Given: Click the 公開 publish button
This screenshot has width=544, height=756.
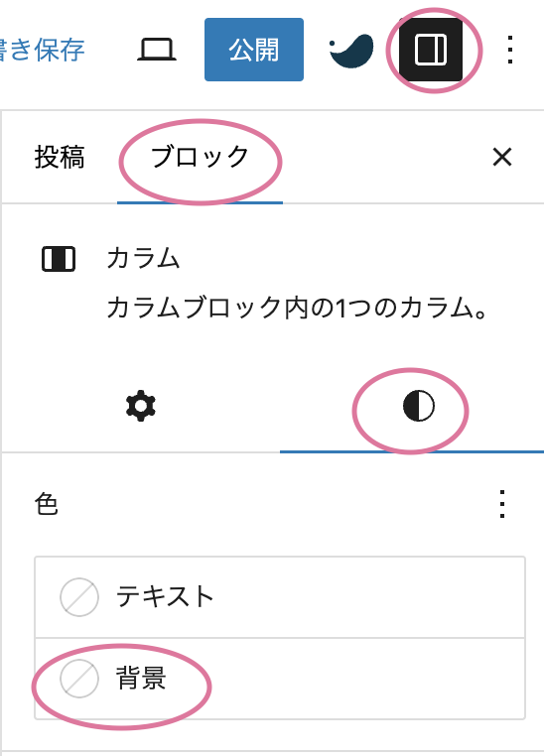Looking at the screenshot, I should coord(254,50).
